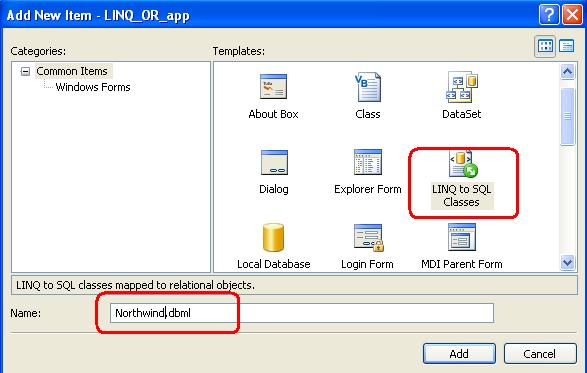587x373 pixels.
Task: Pick the DataSet template icon
Action: [x=462, y=87]
